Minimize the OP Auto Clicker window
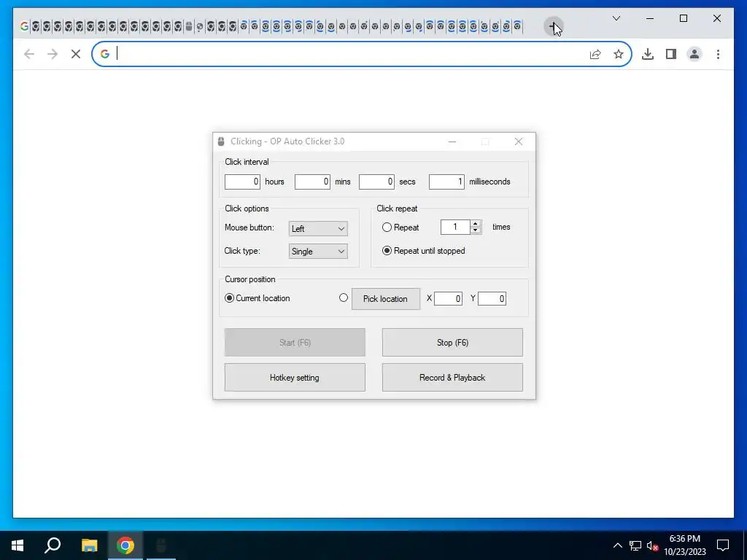The image size is (747, 560). [x=452, y=141]
